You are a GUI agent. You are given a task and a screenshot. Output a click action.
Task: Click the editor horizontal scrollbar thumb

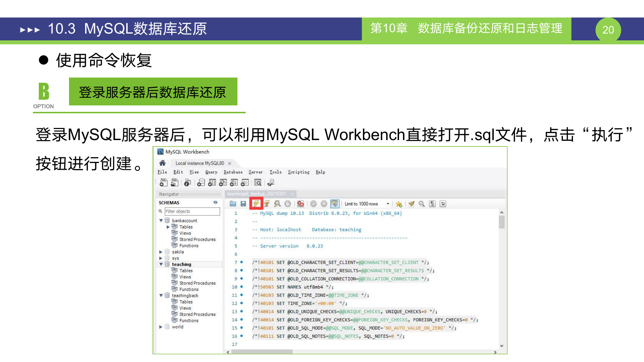click(262, 352)
